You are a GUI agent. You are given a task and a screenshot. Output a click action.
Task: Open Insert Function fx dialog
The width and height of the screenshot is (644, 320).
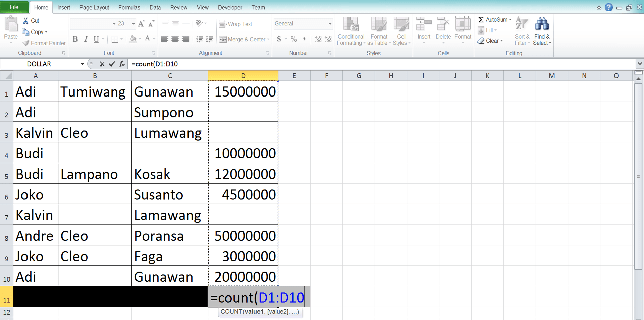[122, 64]
